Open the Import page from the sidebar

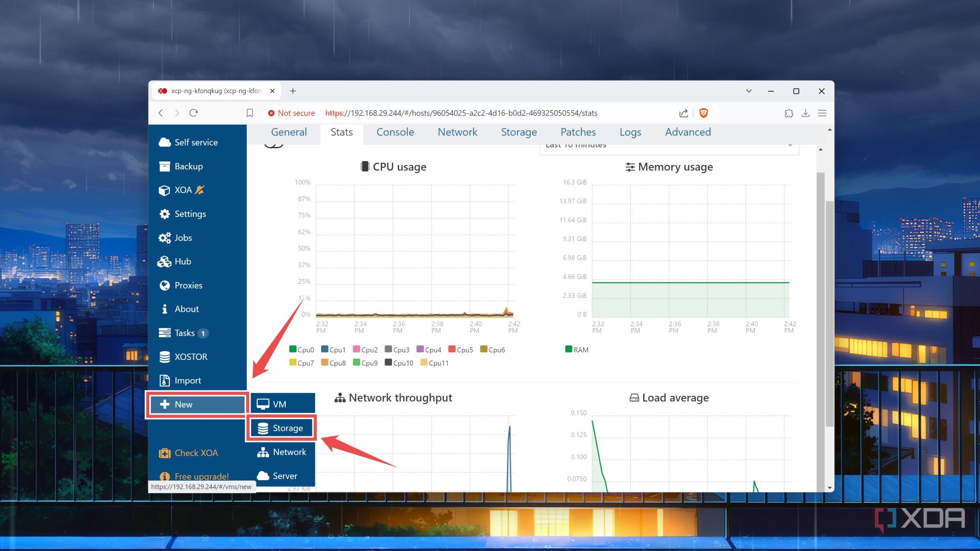click(x=188, y=380)
